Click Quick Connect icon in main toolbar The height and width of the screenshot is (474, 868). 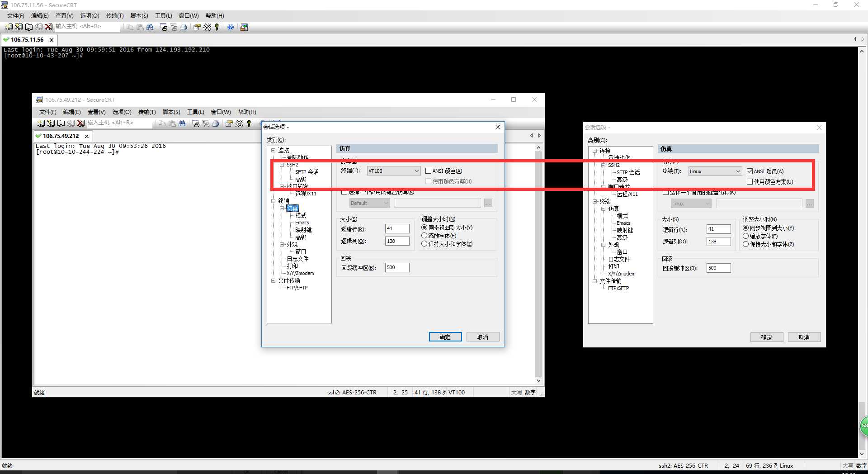pyautogui.click(x=19, y=27)
